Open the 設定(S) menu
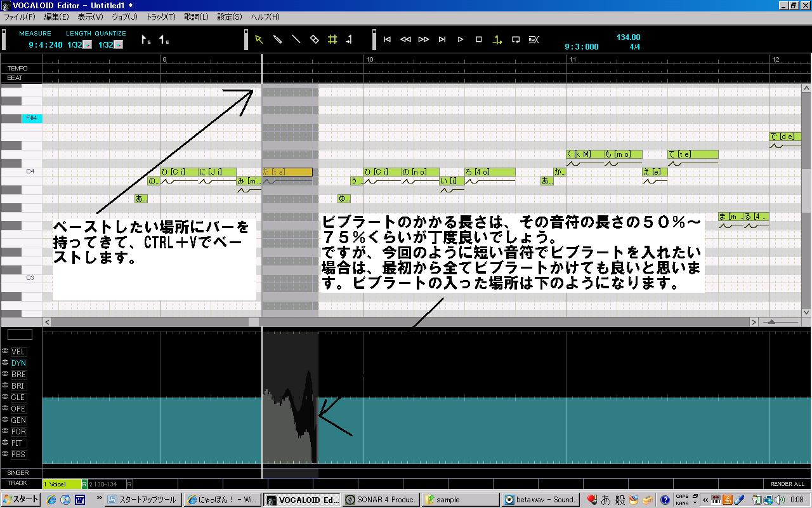This screenshot has width=812, height=508. click(x=230, y=17)
